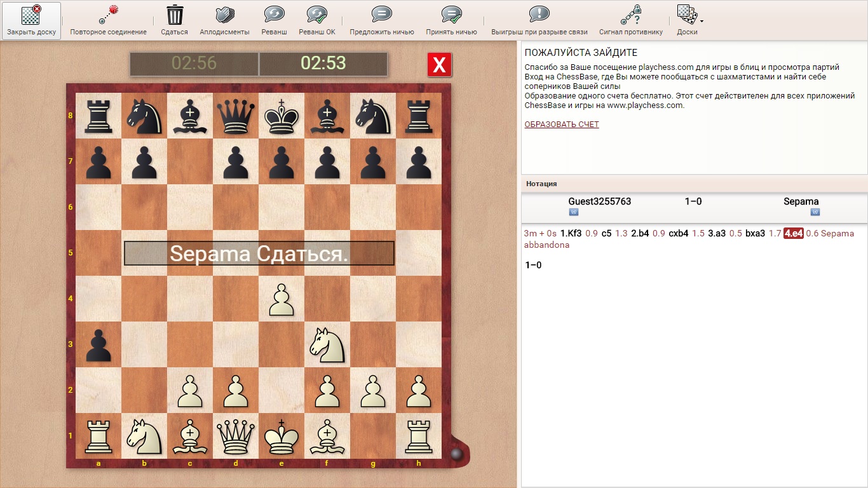The image size is (868, 488).
Task: Select move 4.e4 in notation
Action: 794,233
